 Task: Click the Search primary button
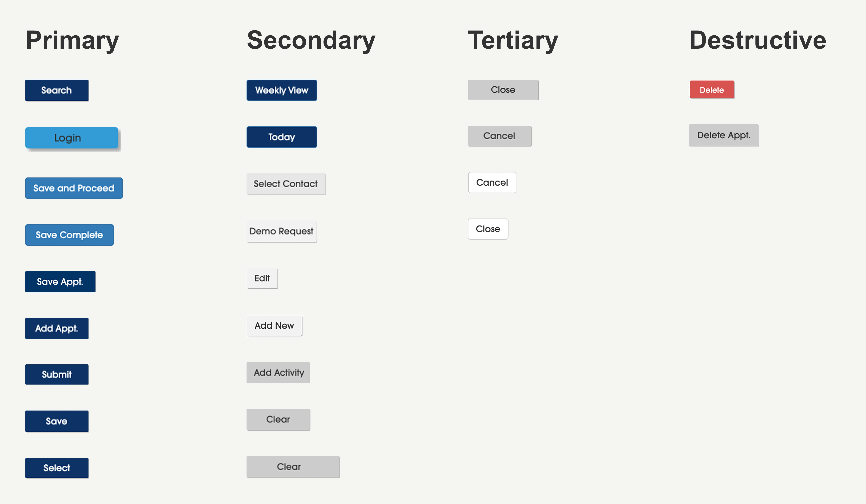click(57, 90)
